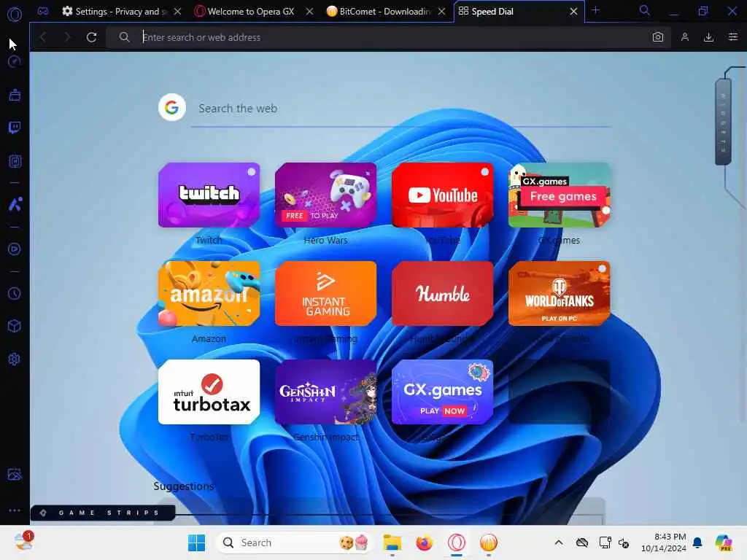
Task: Open the three-dots sidebar setup menu
Action: pos(15,510)
